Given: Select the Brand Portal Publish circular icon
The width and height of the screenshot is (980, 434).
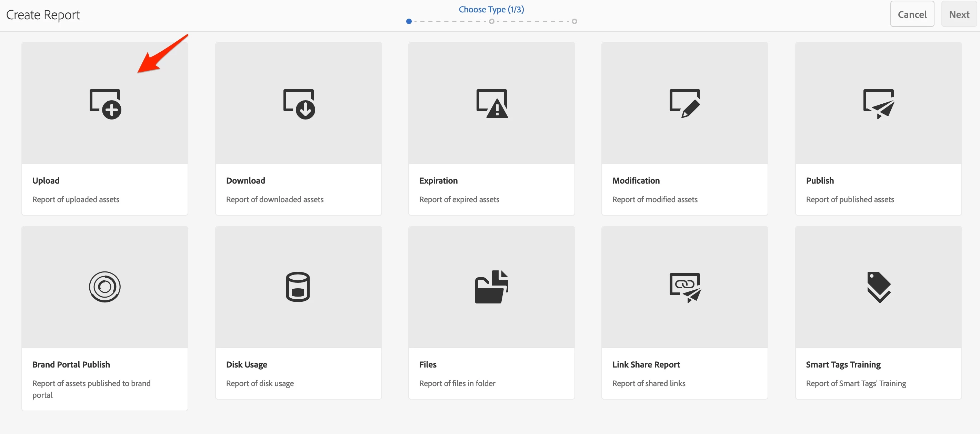Looking at the screenshot, I should click(104, 287).
